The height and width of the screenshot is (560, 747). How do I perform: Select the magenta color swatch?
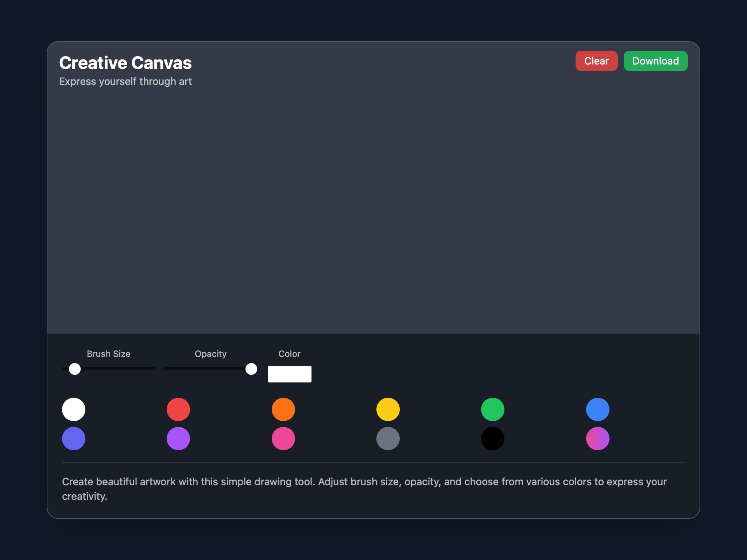pyautogui.click(x=597, y=439)
